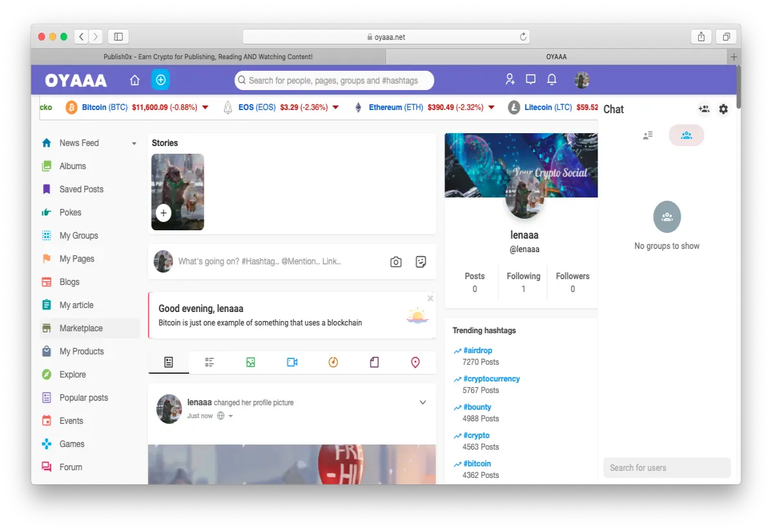The image size is (772, 532).
Task: Select the photos feed filter tab
Action: click(251, 363)
